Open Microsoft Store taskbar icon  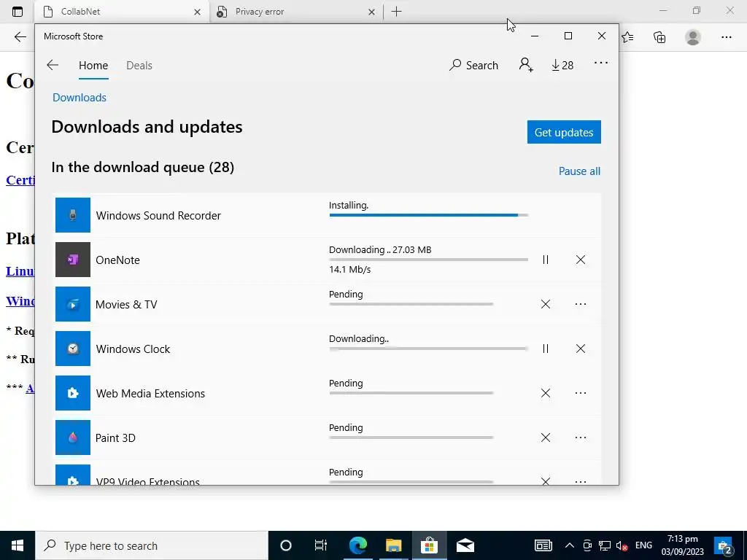click(429, 545)
